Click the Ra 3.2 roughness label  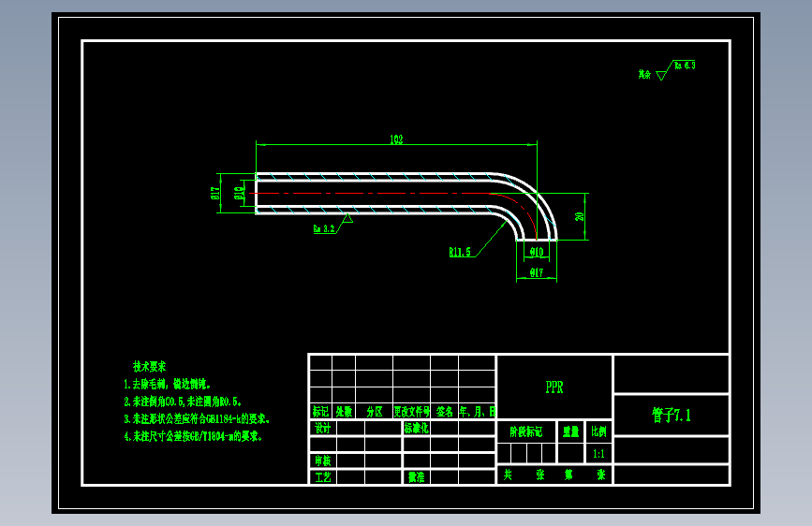coord(324,228)
